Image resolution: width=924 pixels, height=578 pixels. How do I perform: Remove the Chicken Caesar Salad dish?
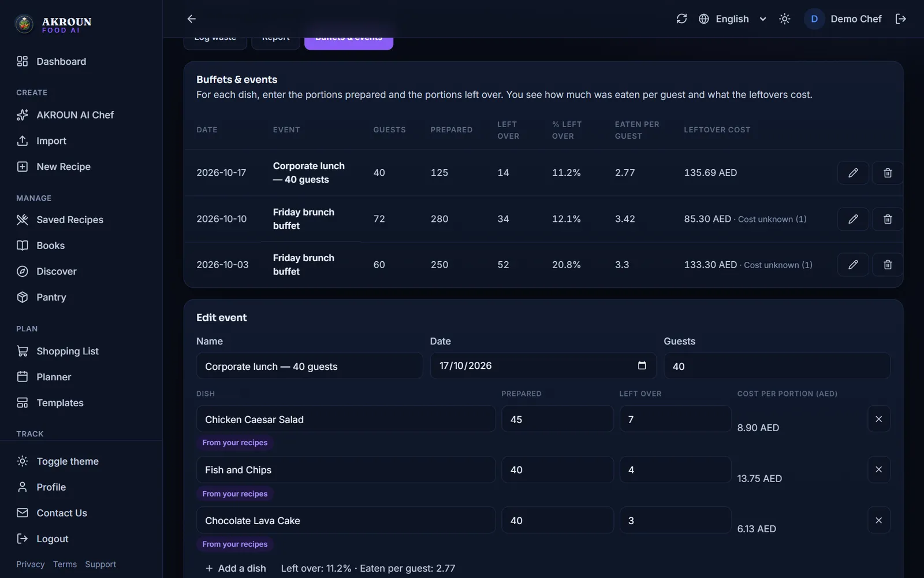pos(878,419)
